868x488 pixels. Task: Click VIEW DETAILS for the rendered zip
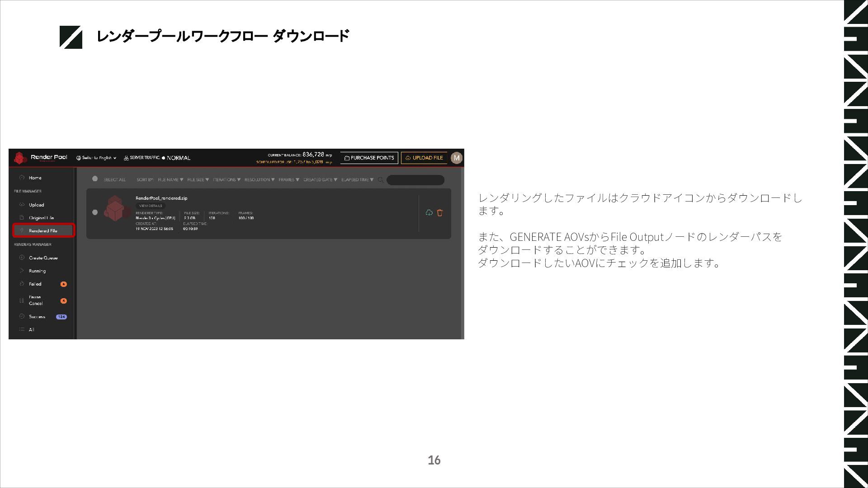pyautogui.click(x=151, y=206)
